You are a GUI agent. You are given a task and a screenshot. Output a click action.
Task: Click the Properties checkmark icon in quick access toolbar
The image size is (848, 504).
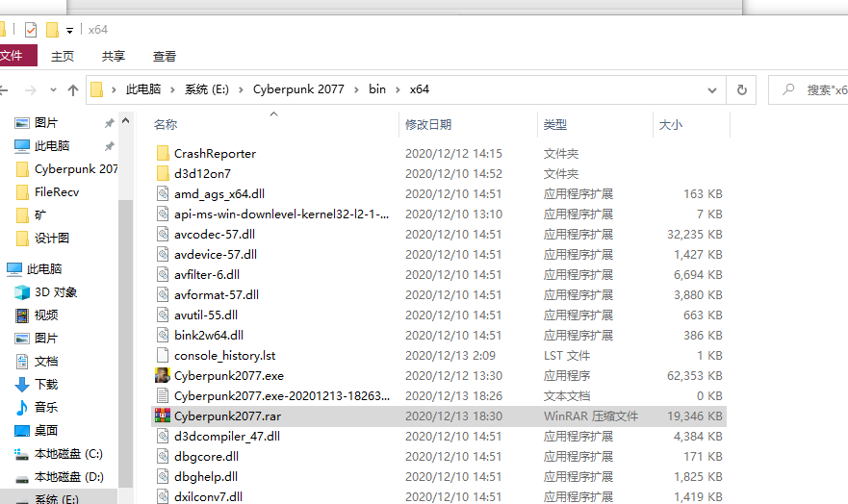(31, 30)
